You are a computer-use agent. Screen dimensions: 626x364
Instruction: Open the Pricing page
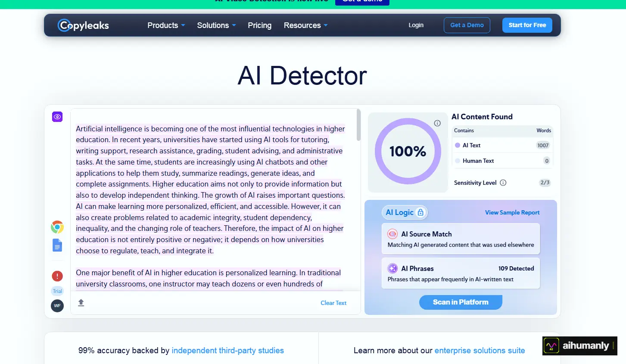(260, 25)
